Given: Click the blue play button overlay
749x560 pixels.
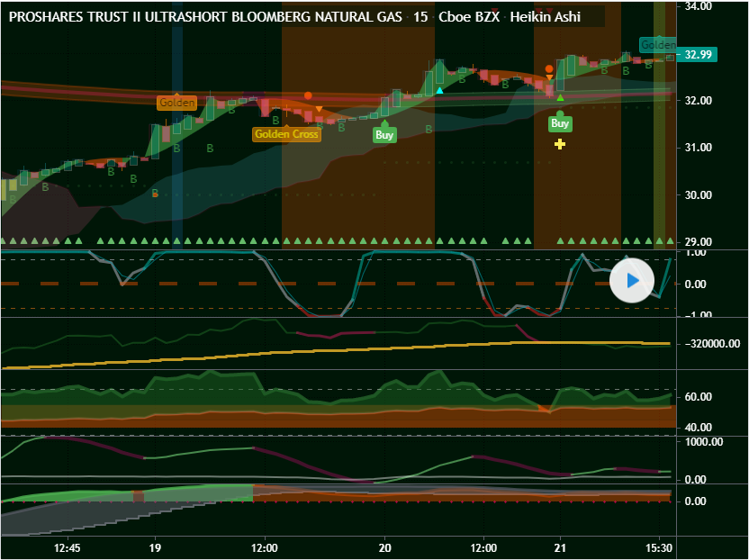Looking at the screenshot, I should coord(632,281).
